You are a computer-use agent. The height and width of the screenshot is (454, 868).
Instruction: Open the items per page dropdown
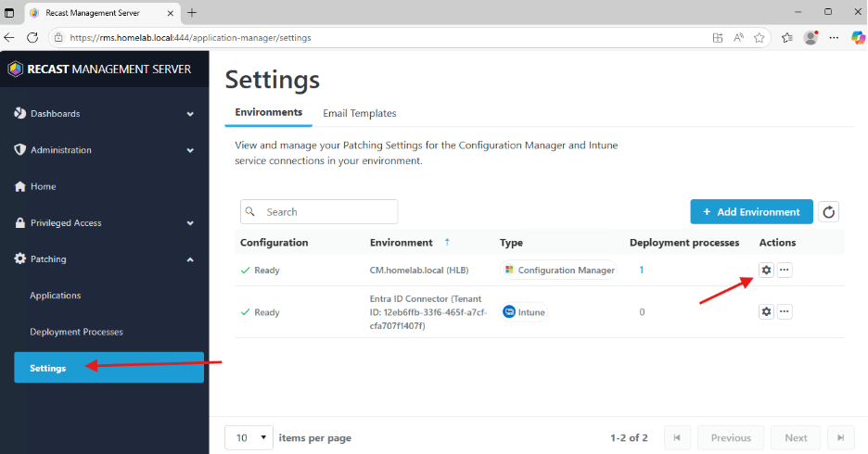coord(249,438)
